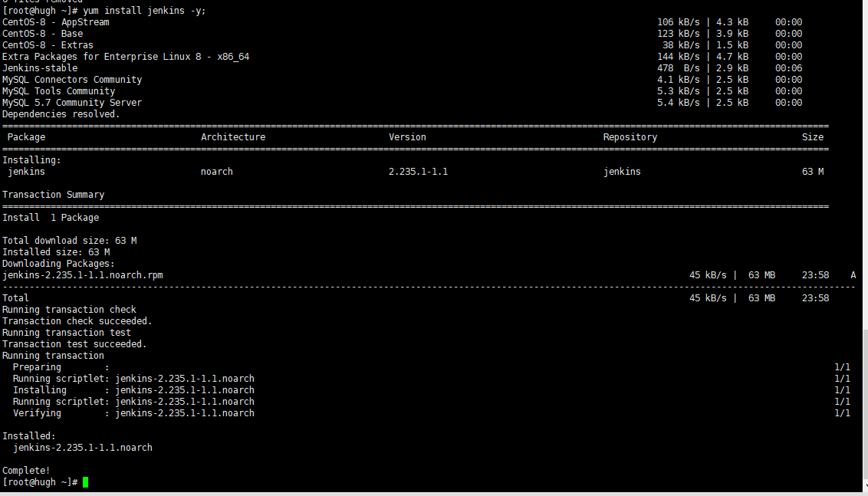Click the green terminal cursor at the prompt

pyautogui.click(x=86, y=482)
